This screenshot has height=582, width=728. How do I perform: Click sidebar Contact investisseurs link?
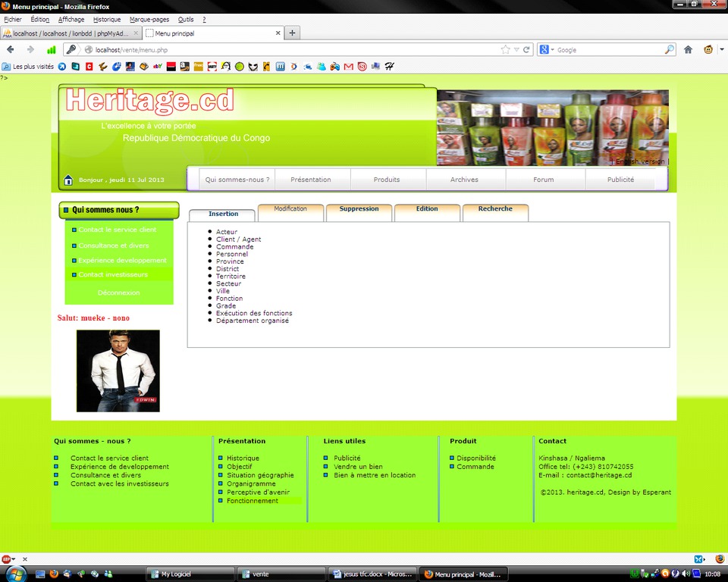[113, 275]
